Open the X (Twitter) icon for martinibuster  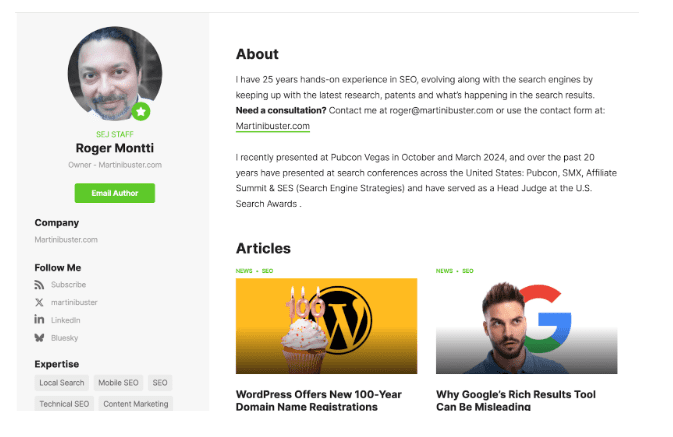(39, 303)
